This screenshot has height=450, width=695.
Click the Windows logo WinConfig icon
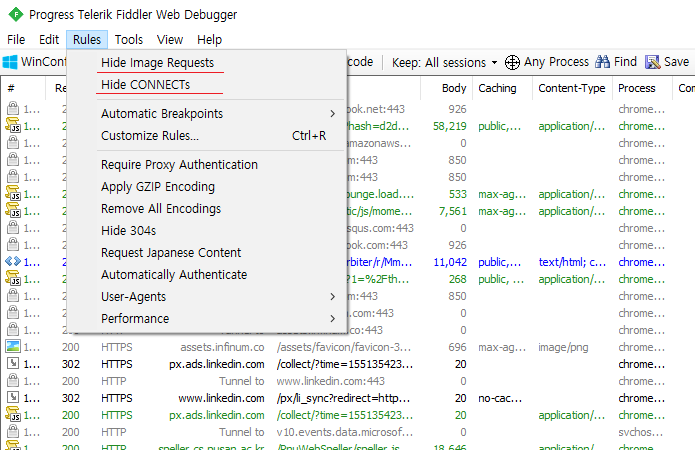tap(10, 62)
